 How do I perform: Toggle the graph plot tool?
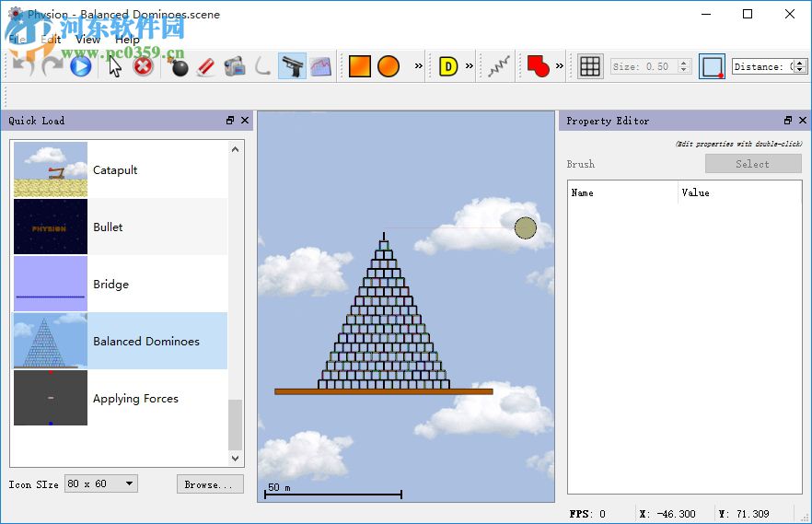point(320,66)
